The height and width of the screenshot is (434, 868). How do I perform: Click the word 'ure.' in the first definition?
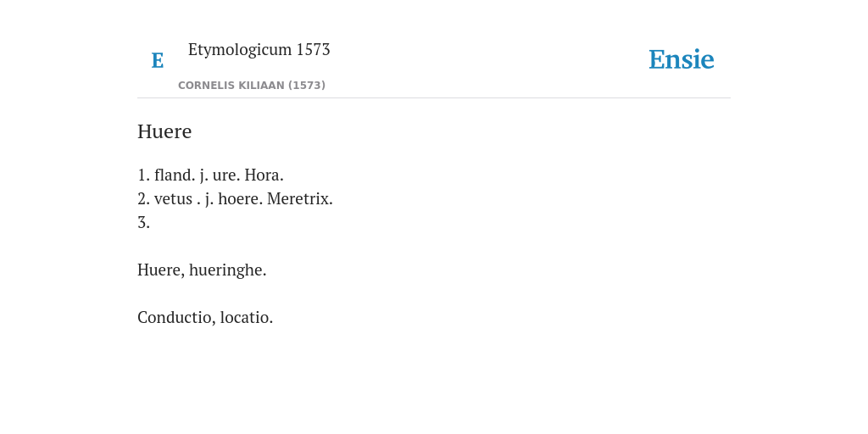(226, 176)
